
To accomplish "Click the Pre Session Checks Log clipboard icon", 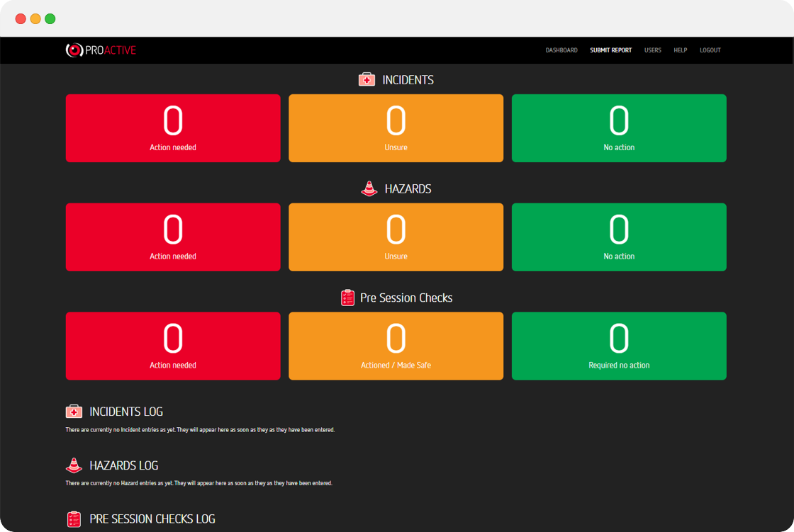I will tap(74, 519).
